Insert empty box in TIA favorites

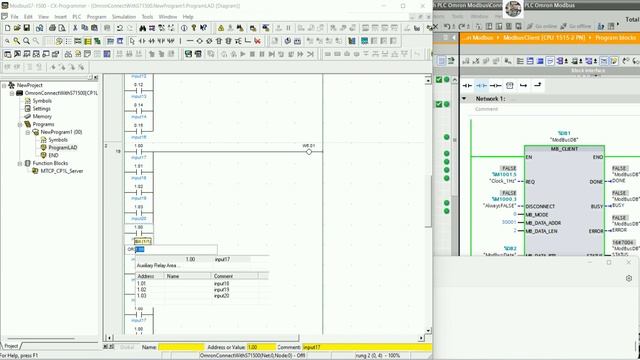pyautogui.click(x=510, y=85)
